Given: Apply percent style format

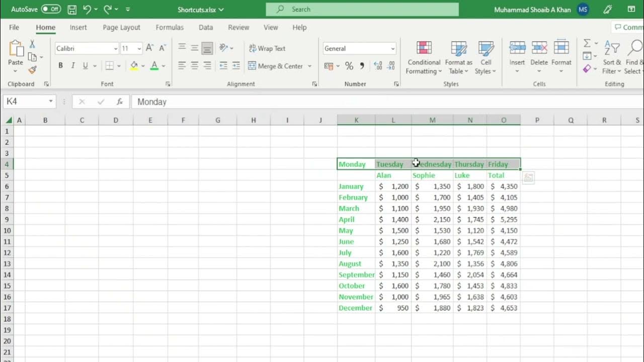Looking at the screenshot, I should 349,66.
